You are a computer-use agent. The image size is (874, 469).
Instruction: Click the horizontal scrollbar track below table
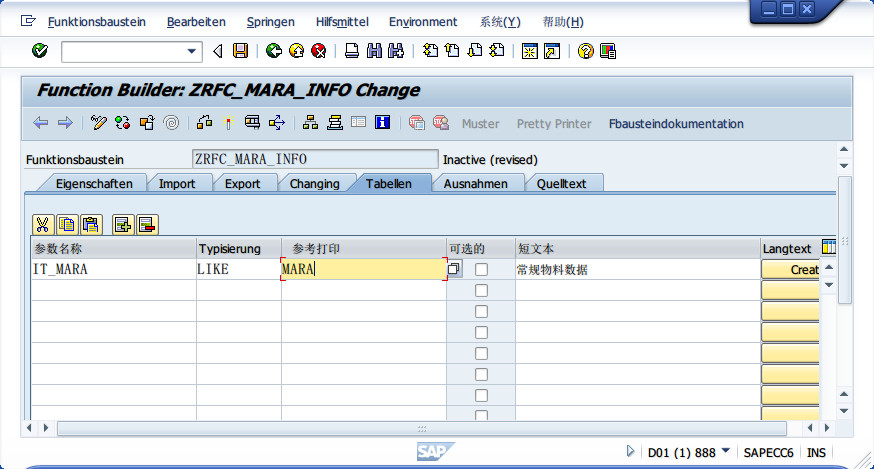point(422,428)
